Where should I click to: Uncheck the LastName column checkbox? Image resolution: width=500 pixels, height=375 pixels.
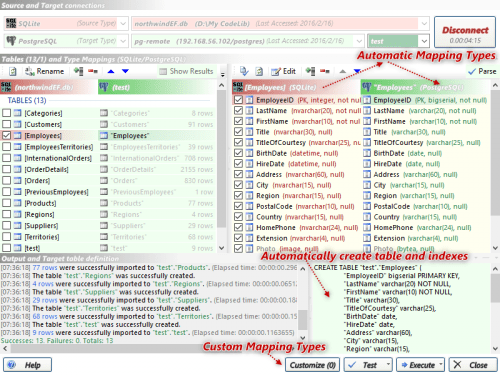238,111
